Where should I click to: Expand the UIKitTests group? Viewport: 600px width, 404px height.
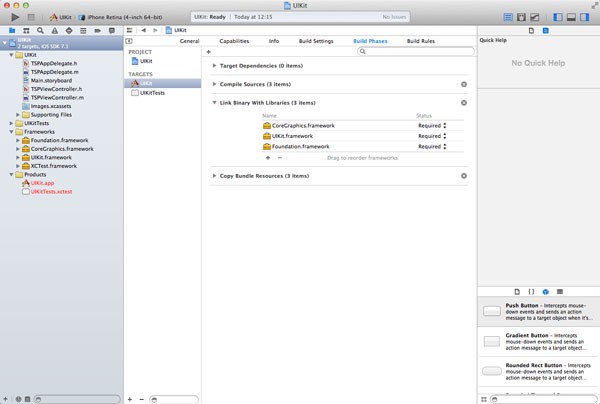coord(11,123)
